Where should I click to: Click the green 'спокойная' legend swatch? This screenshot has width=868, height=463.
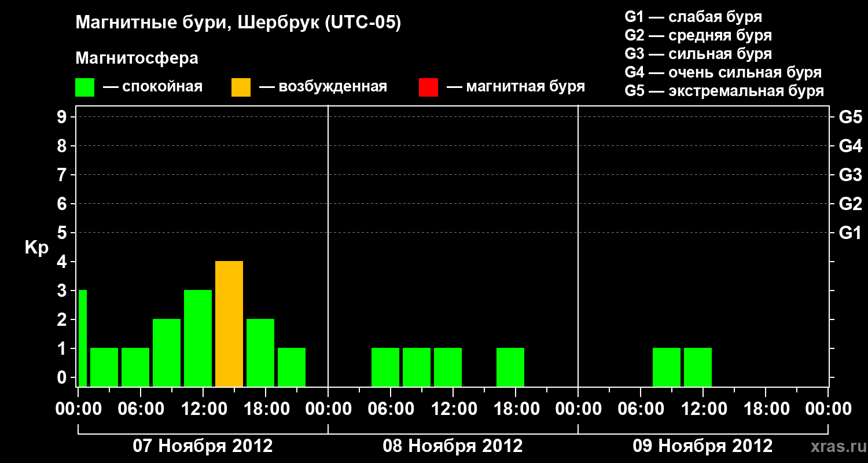pos(85,87)
